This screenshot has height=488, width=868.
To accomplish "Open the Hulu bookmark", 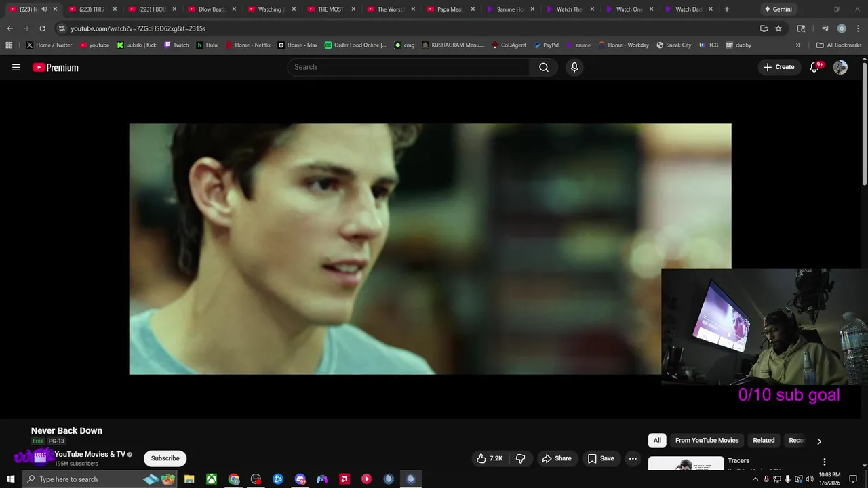I will [x=208, y=45].
